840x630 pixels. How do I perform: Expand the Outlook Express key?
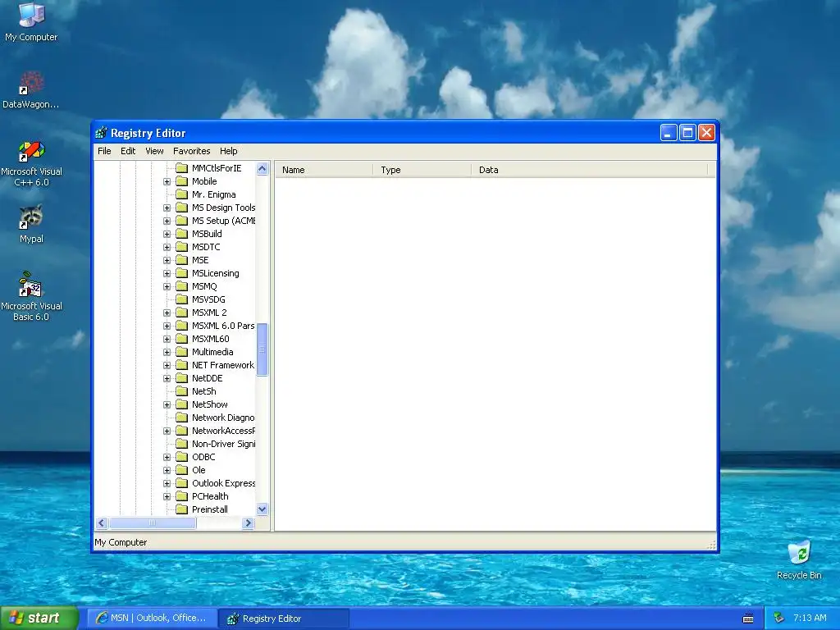click(x=167, y=483)
